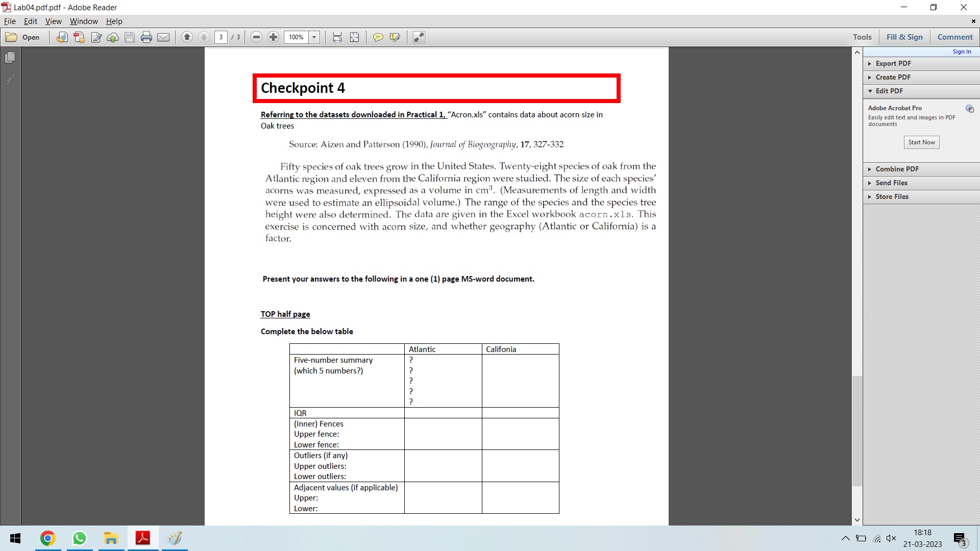Show the Attachments paperclip panel
The height and width of the screenshot is (551, 980).
pyautogui.click(x=10, y=79)
